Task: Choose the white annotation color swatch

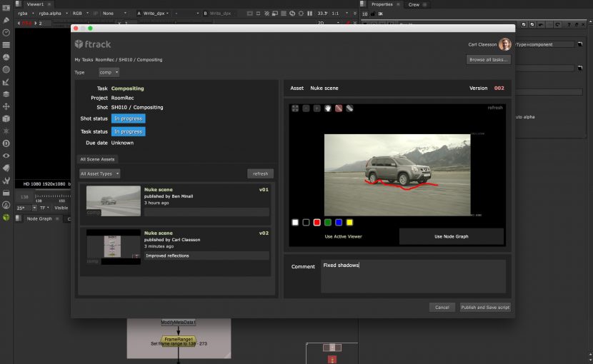Action: pyautogui.click(x=295, y=222)
